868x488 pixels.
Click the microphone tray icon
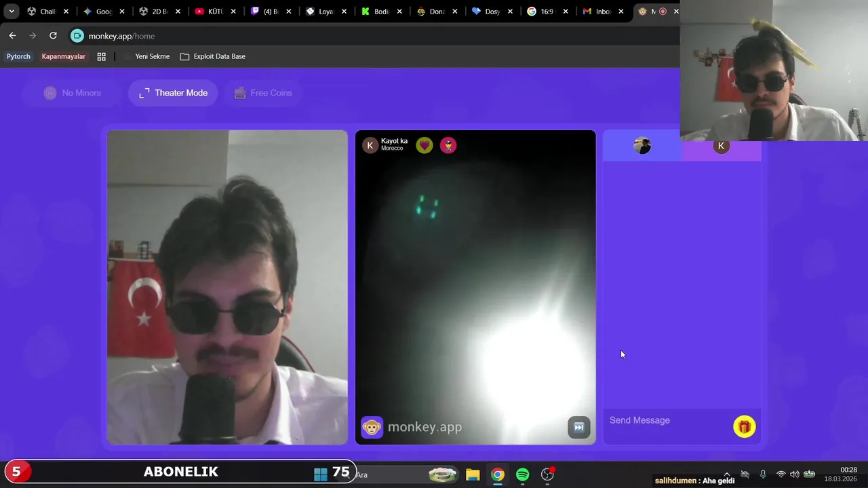coord(763,474)
